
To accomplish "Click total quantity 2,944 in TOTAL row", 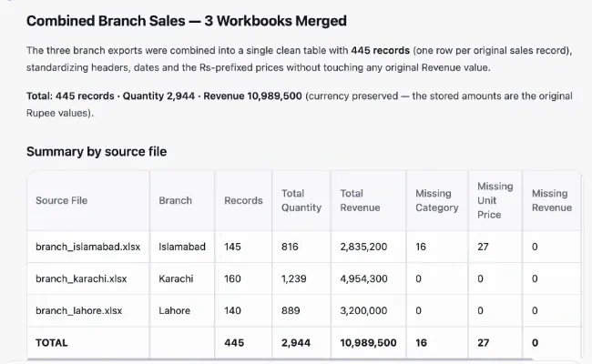I will click(x=296, y=343).
